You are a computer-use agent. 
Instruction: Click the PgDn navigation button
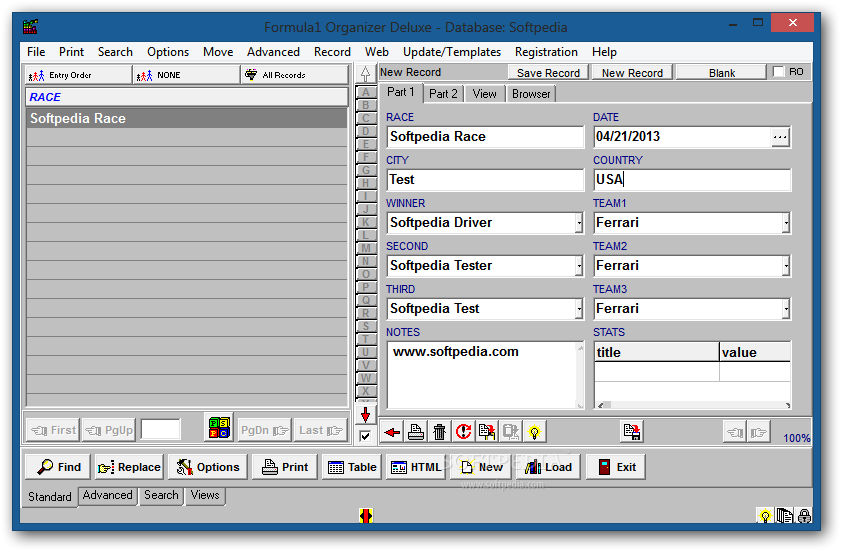point(264,430)
